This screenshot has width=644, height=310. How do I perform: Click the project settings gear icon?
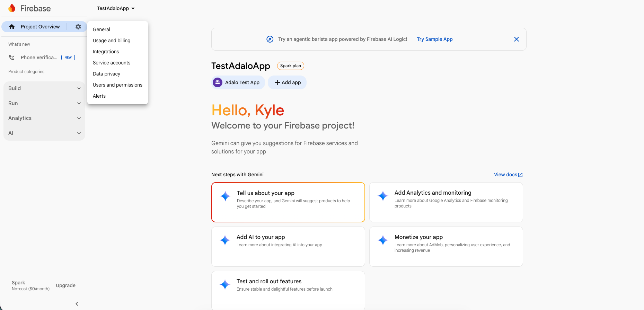[78, 27]
